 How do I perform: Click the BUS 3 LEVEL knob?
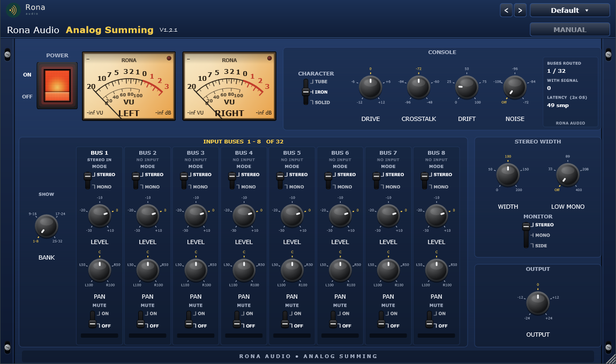[x=196, y=216]
